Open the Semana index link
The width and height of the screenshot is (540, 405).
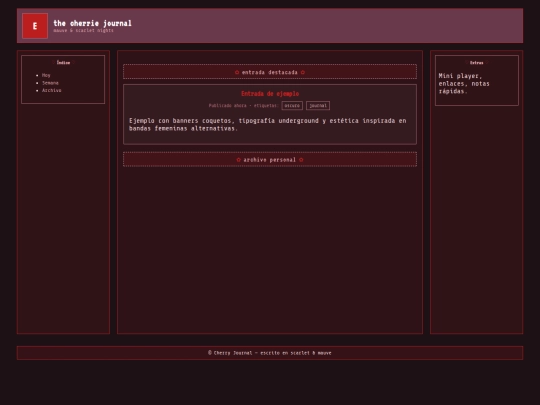[50, 83]
